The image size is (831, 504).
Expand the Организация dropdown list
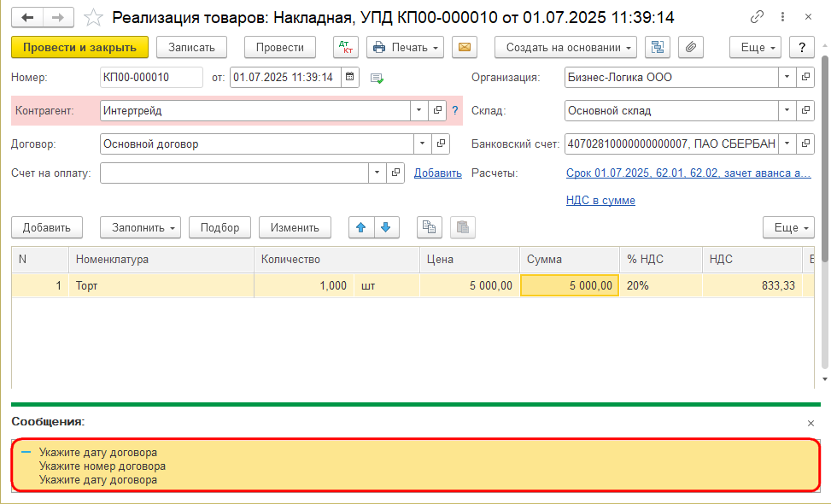(787, 78)
